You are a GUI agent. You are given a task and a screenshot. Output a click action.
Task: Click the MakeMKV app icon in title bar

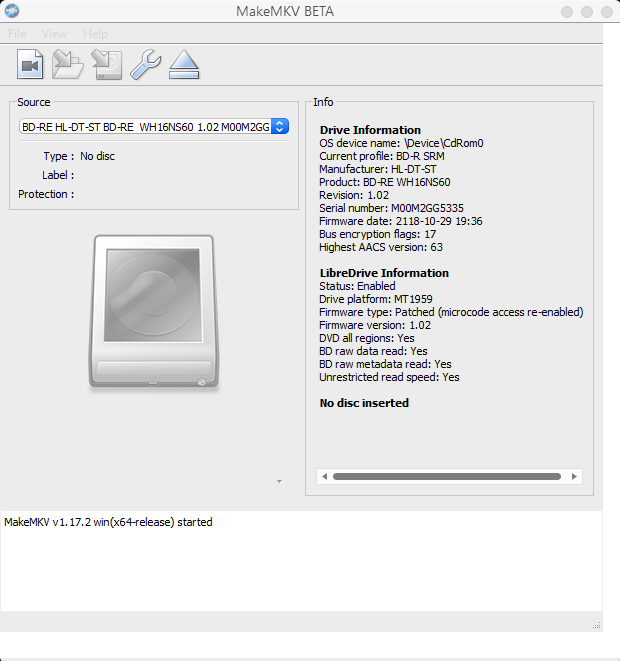(x=12, y=11)
